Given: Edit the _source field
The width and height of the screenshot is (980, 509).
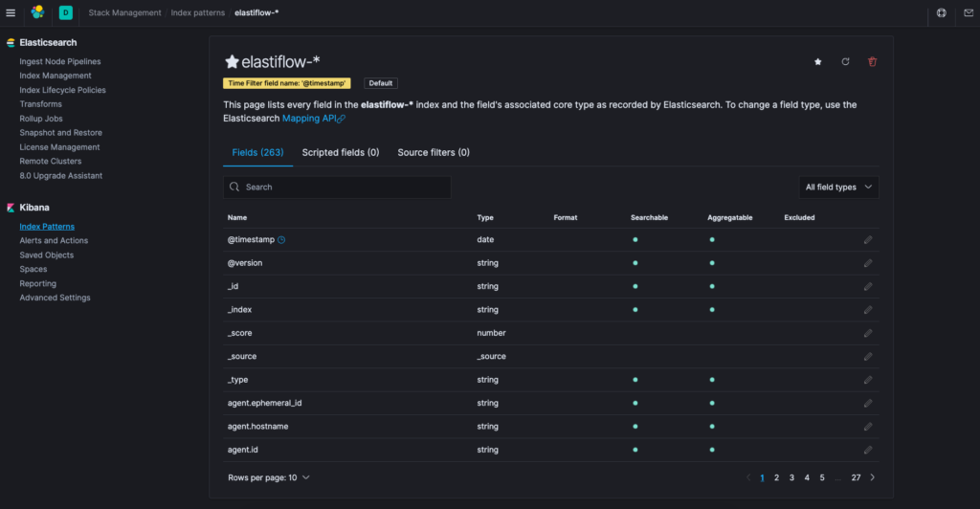Looking at the screenshot, I should tap(868, 357).
